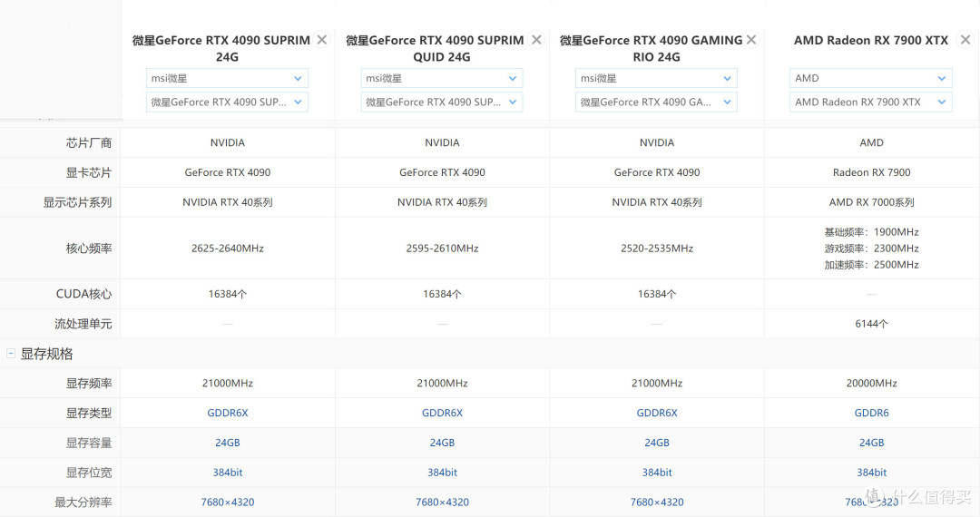Click the GDDR6 link for Radeon
The height and width of the screenshot is (517, 980).
pos(872,413)
